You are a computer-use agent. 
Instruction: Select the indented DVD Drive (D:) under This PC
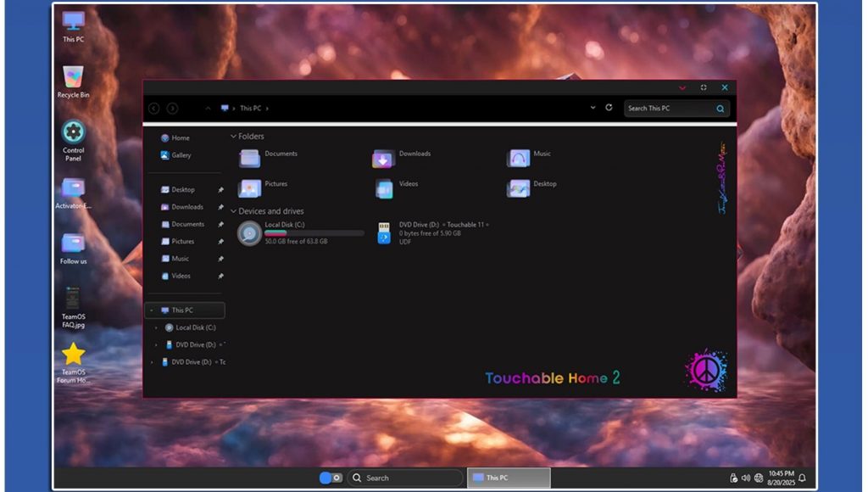[x=194, y=344]
